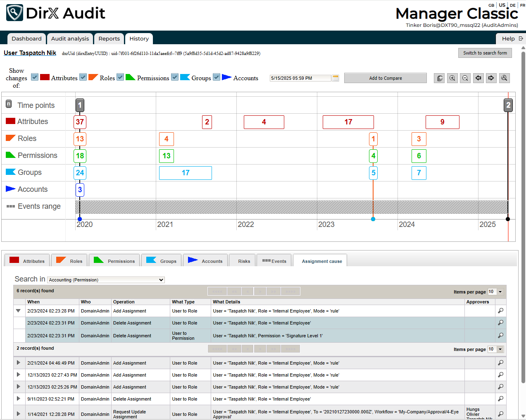Viewport: 526px width, 420px height.
Task: Click the auto-zoom magnifier icon in toolbar
Action: tap(504, 78)
